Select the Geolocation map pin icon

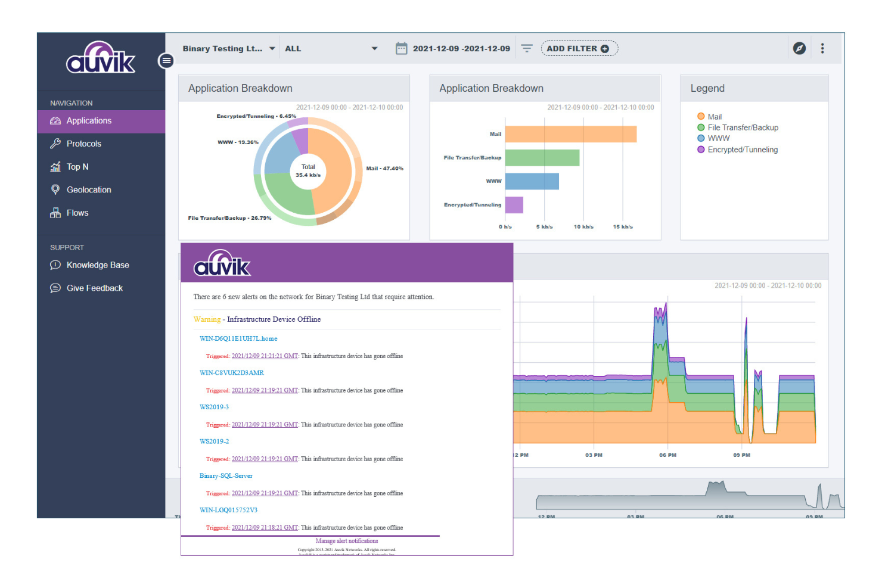[55, 189]
